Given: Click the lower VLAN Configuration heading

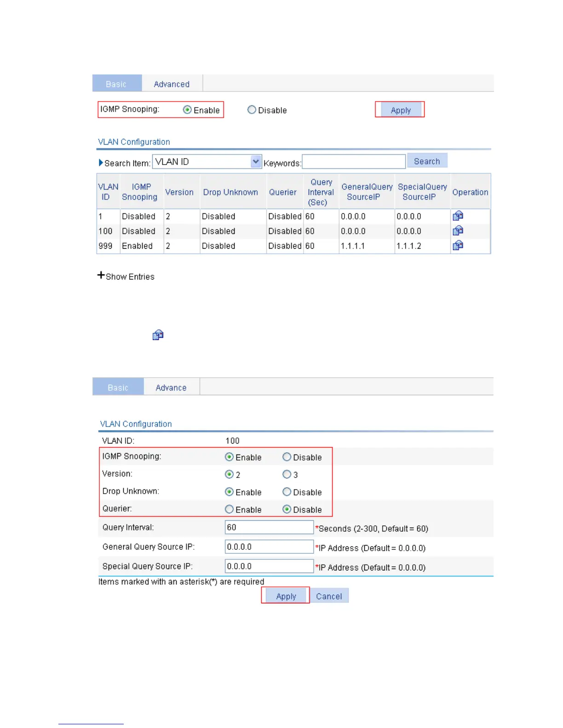Looking at the screenshot, I should (136, 424).
